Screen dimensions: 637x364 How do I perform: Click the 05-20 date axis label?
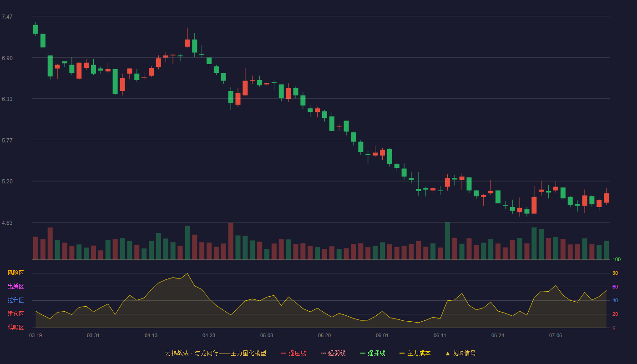pos(324,335)
